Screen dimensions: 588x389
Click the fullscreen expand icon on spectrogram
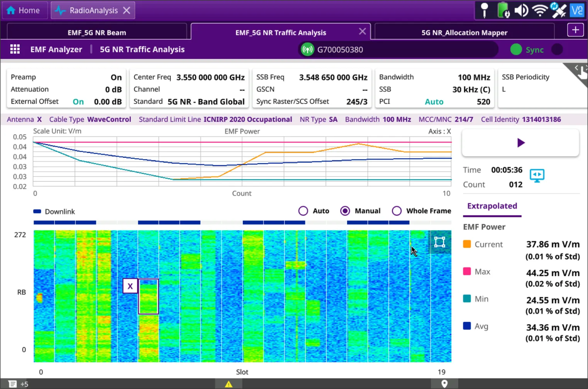pos(439,242)
